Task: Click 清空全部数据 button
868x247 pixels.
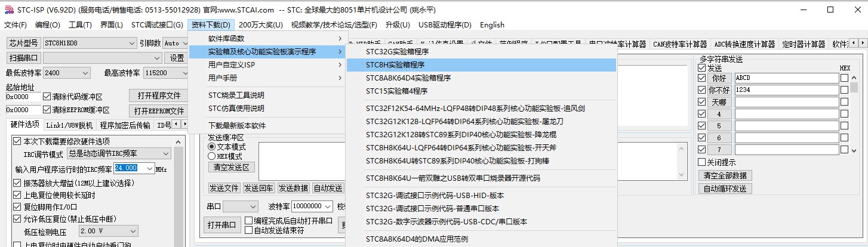Action: coord(725,175)
